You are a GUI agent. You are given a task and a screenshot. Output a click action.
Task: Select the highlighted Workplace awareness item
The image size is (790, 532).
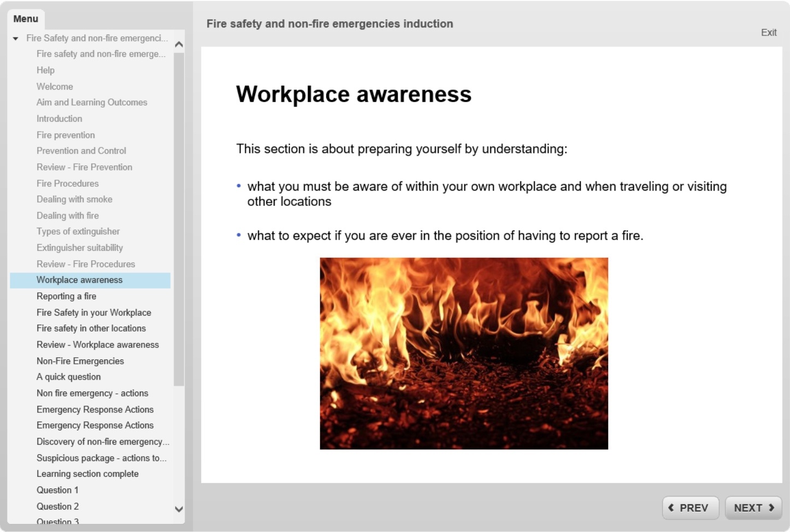point(79,280)
